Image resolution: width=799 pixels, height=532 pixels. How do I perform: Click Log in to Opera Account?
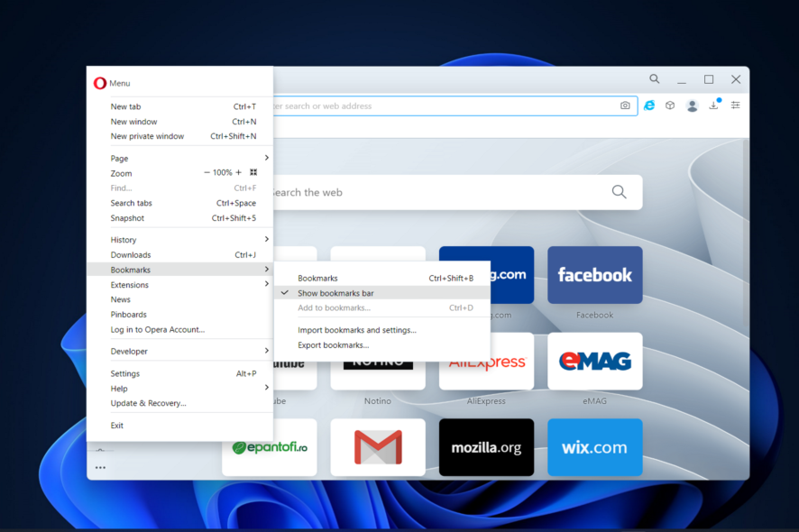coord(179,330)
